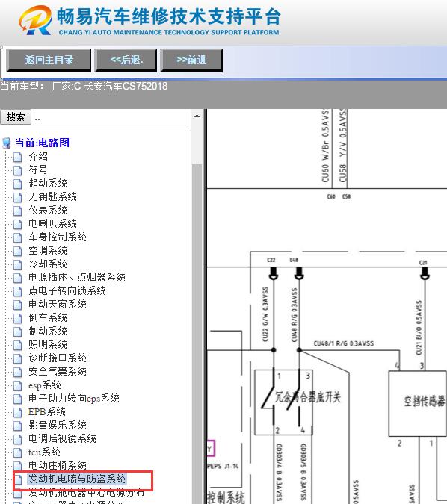Click the document icon beside 车身控制系统
This screenshot has height=504, width=447.
click(x=18, y=238)
